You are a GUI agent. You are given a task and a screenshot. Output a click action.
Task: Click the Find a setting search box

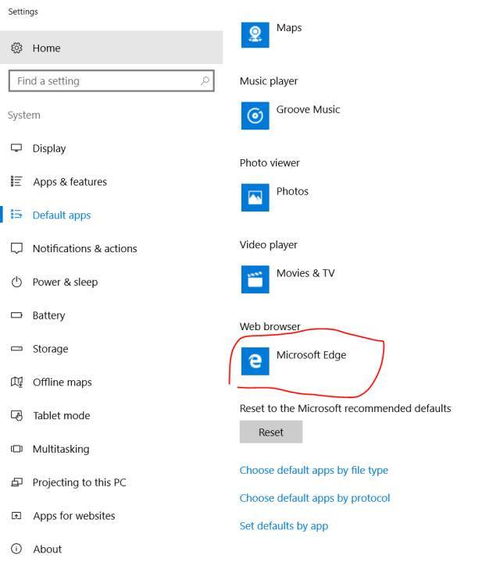(111, 81)
